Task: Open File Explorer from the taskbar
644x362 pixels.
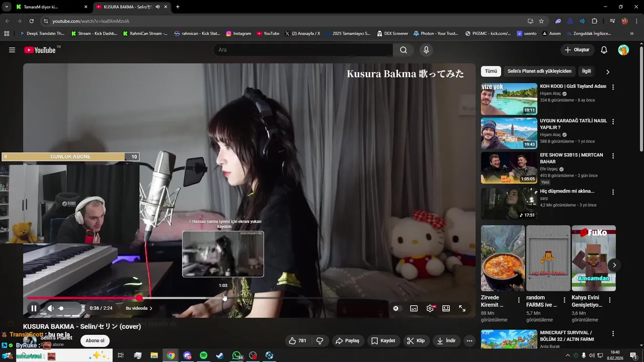Action: [x=154, y=355]
